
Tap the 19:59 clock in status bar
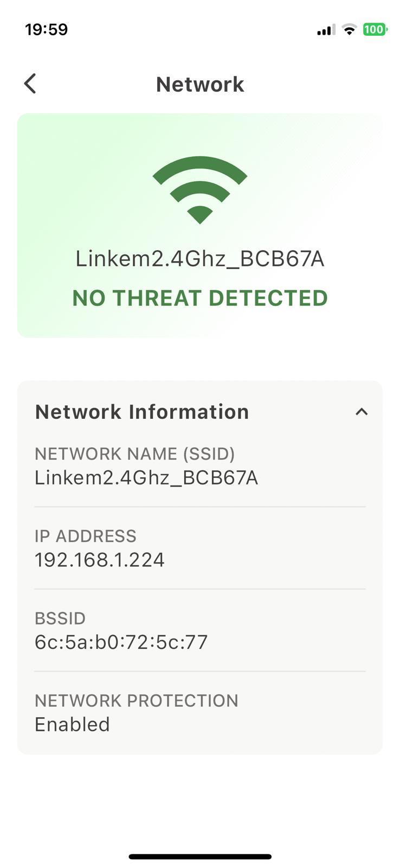point(47,29)
